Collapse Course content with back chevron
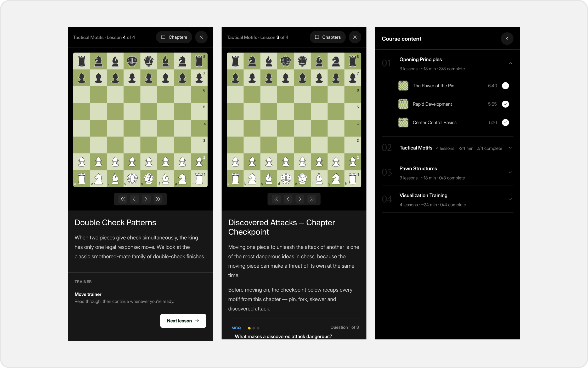Screen dimensions: 588x368 [507, 39]
